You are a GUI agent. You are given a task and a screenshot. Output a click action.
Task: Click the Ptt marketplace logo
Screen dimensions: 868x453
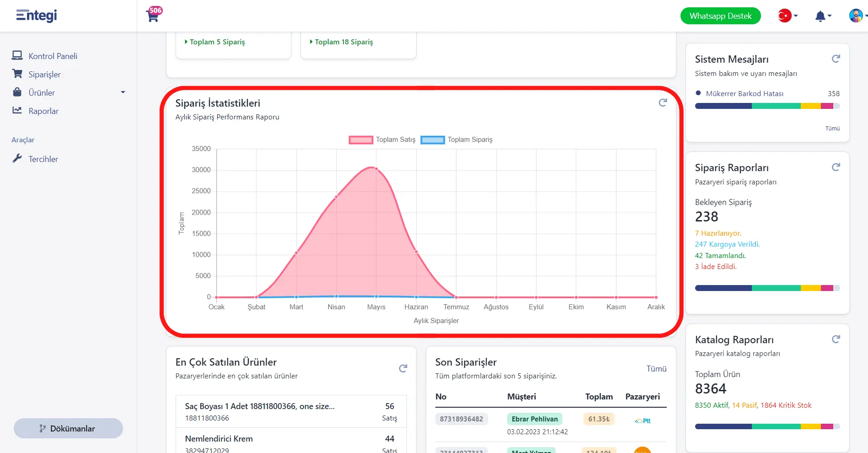click(643, 421)
